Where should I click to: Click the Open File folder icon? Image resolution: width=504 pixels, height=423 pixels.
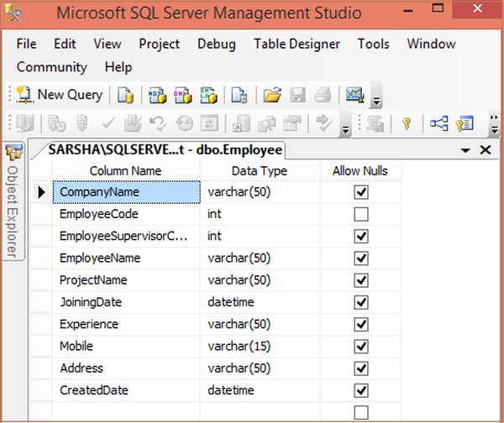(271, 95)
